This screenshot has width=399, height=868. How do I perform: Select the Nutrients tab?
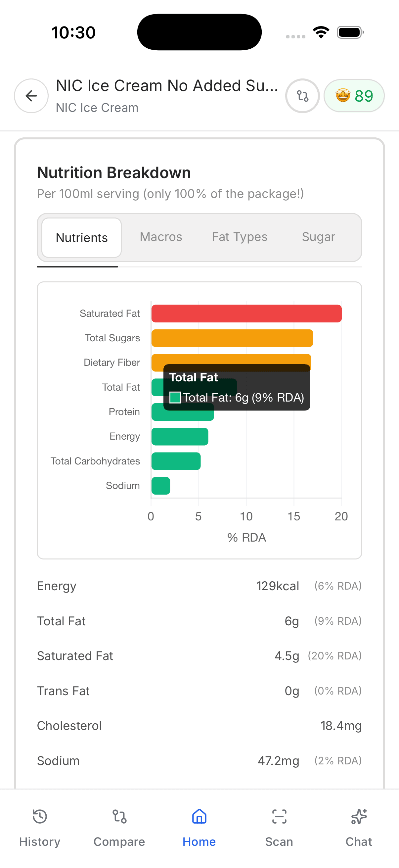(81, 238)
